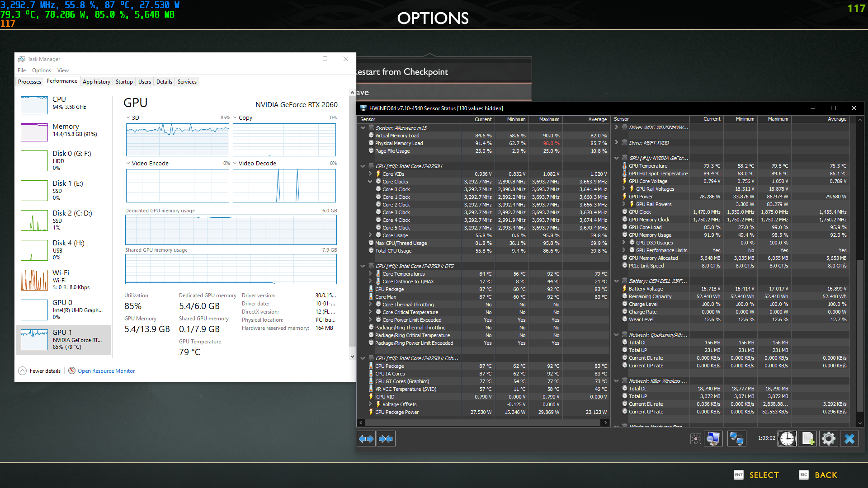
Task: Click CPU IA Cores thermometer icon
Action: point(371,374)
